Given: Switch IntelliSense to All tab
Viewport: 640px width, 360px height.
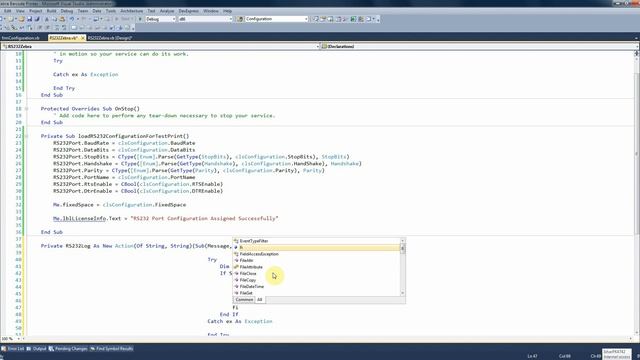Looking at the screenshot, I should pyautogui.click(x=260, y=300).
